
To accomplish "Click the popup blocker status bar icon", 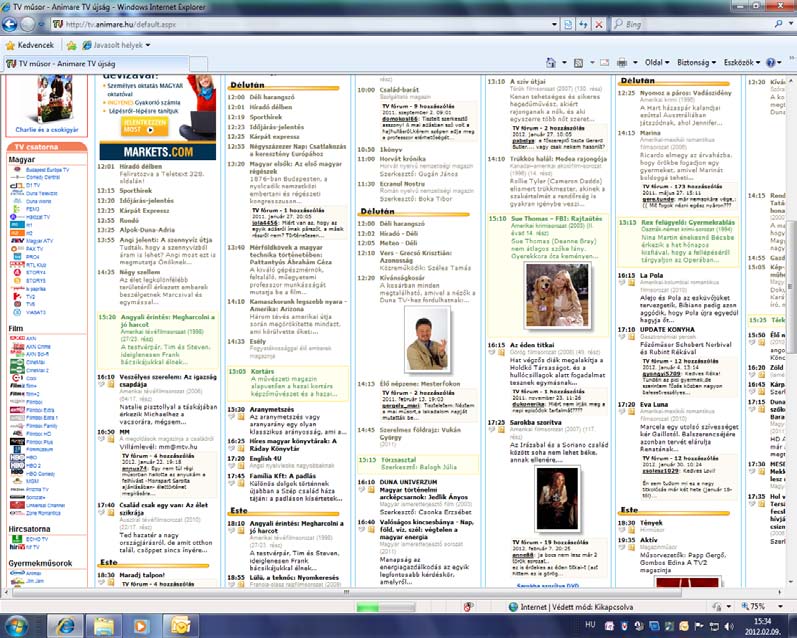I will (468, 606).
